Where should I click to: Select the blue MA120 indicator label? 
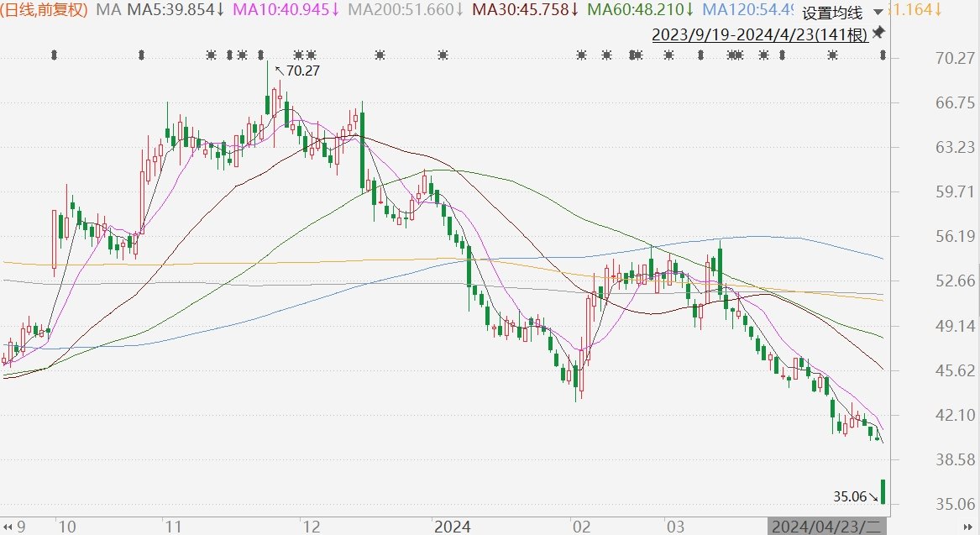point(748,10)
